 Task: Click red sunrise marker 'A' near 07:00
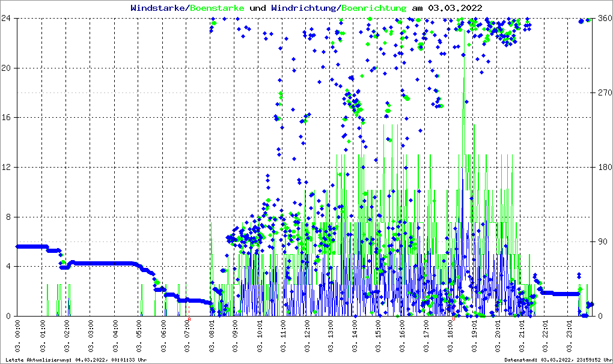click(189, 319)
